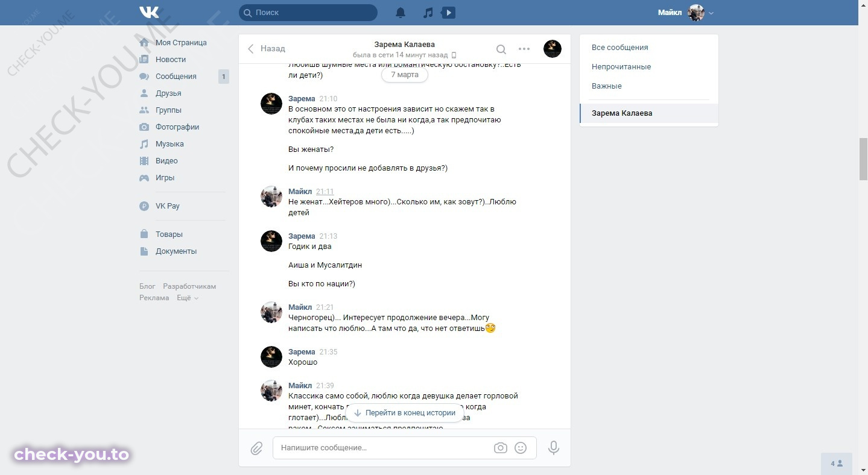The height and width of the screenshot is (475, 868).
Task: Open VK Pay in sidebar
Action: click(x=168, y=206)
